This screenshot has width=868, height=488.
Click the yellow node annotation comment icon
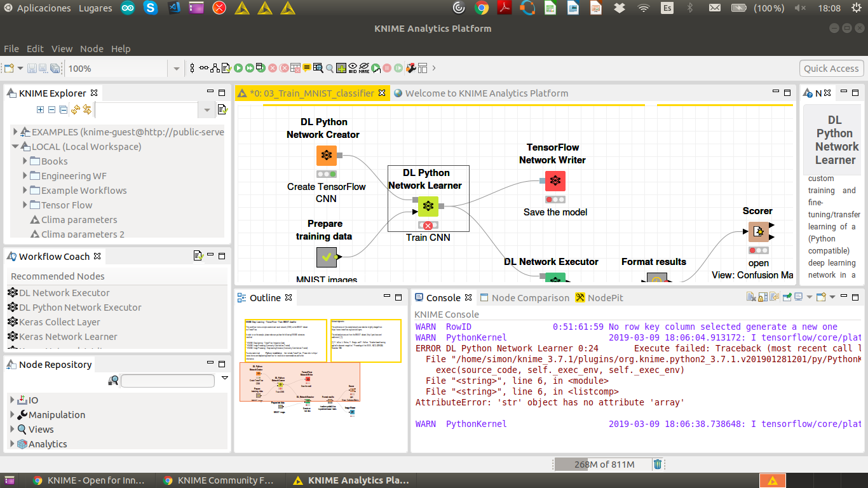pyautogui.click(x=307, y=68)
